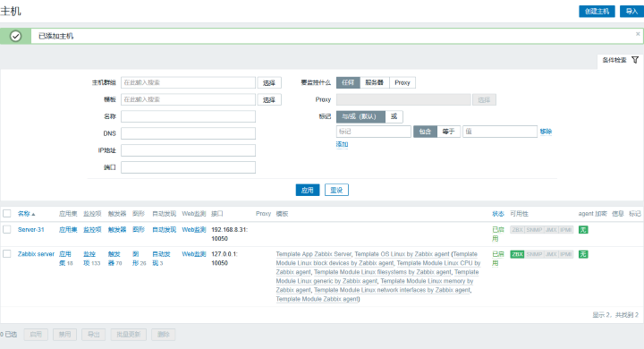Focus the host group search field
This screenshot has height=349, width=644.
(x=188, y=82)
